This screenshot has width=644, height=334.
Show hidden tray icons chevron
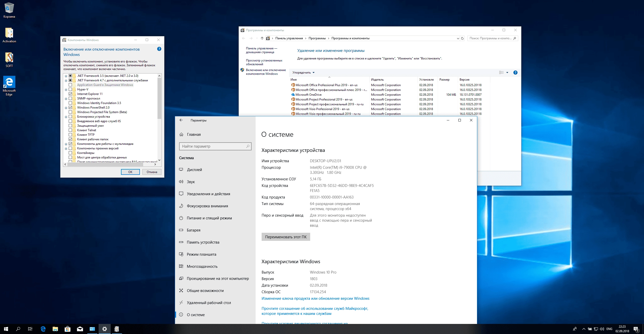coord(584,329)
